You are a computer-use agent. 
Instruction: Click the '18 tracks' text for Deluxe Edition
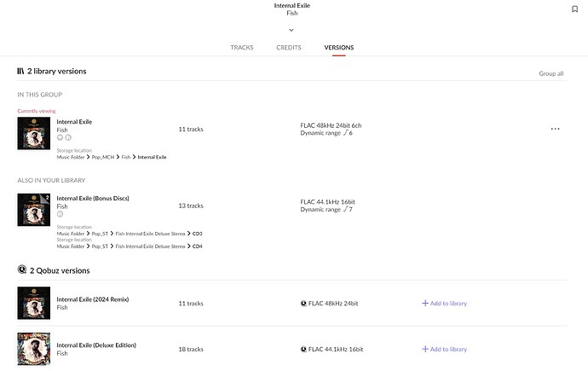tap(191, 349)
